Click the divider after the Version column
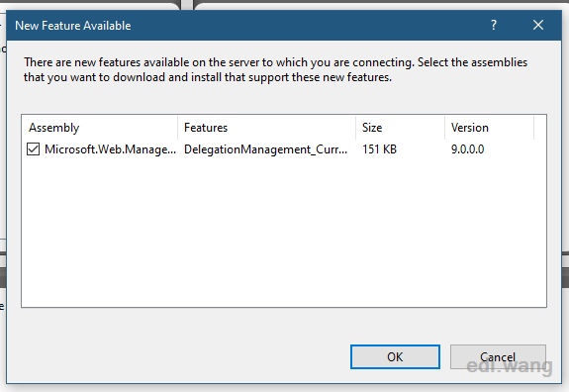 pyautogui.click(x=533, y=128)
